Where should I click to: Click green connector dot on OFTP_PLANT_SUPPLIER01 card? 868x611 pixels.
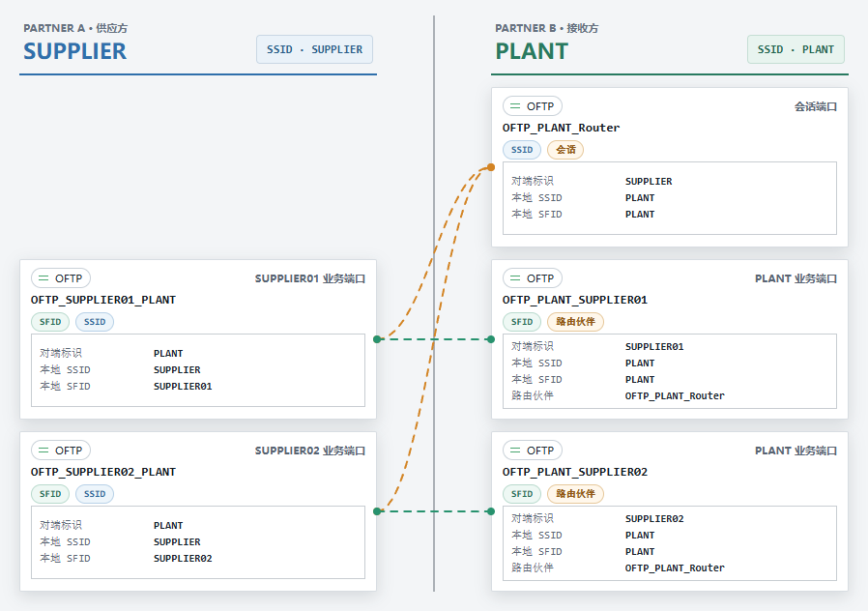(x=491, y=339)
